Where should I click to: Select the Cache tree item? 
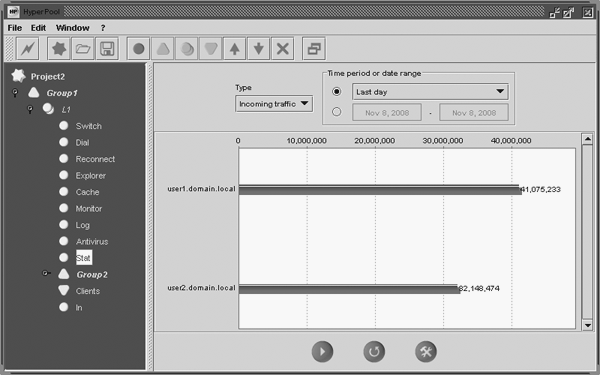click(x=87, y=192)
